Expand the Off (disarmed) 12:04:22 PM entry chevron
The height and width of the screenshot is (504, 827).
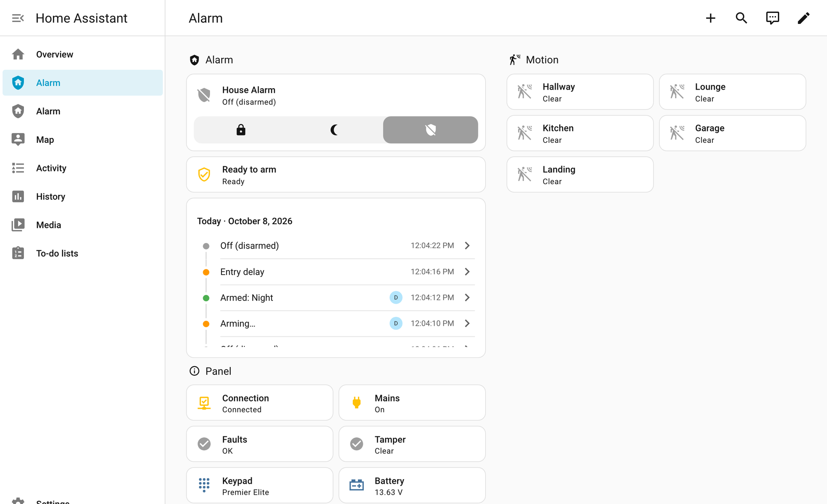tap(467, 246)
